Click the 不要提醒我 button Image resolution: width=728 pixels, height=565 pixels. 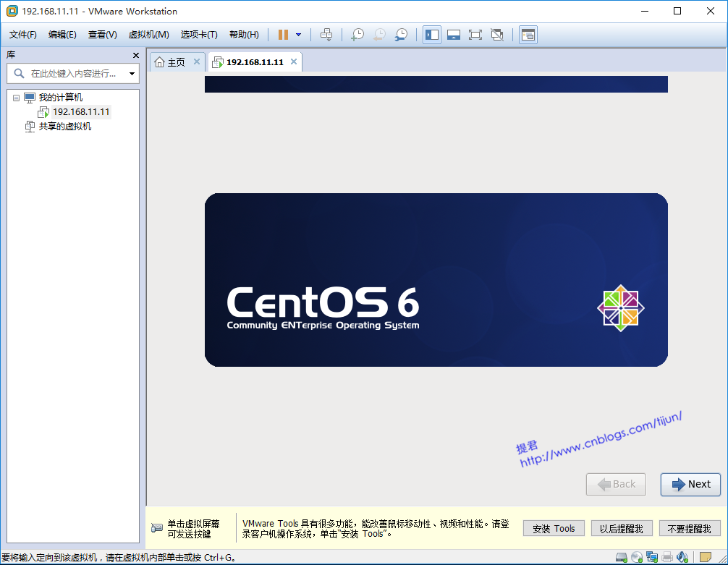[690, 528]
